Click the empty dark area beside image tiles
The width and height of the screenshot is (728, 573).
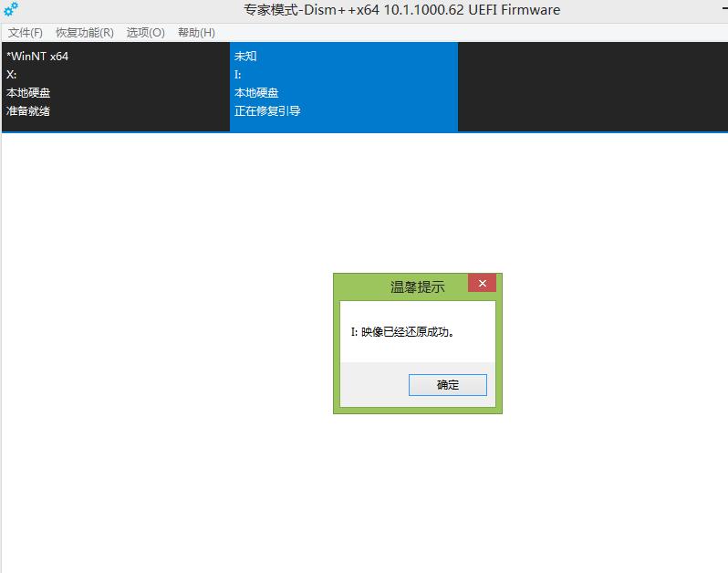[x=593, y=87]
